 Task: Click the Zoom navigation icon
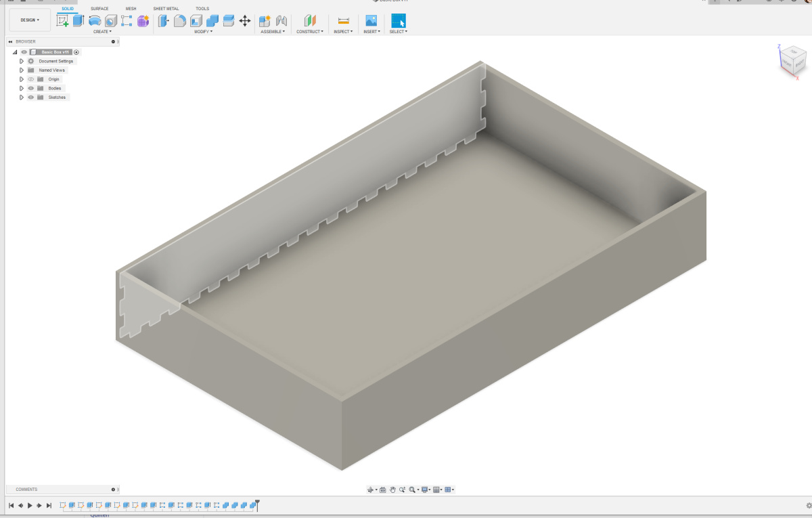[402, 490]
